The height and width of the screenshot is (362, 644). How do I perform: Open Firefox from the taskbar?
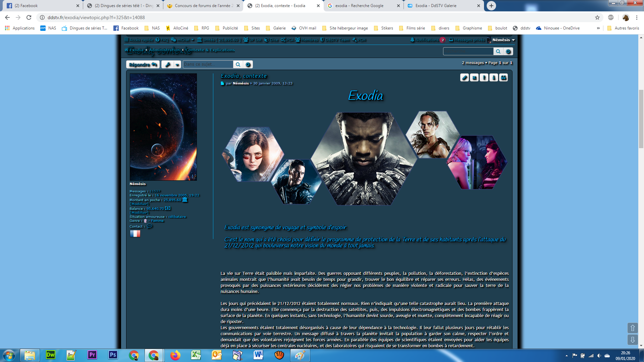pos(175,355)
